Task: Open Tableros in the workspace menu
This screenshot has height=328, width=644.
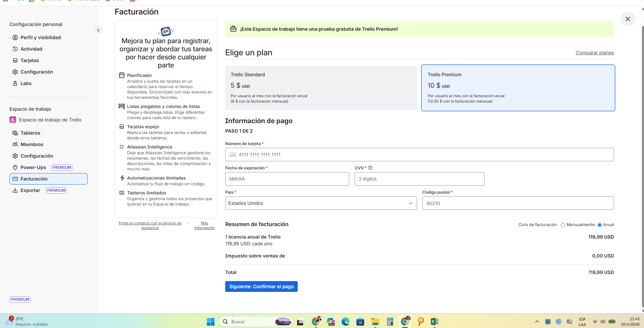Action: [x=30, y=133]
